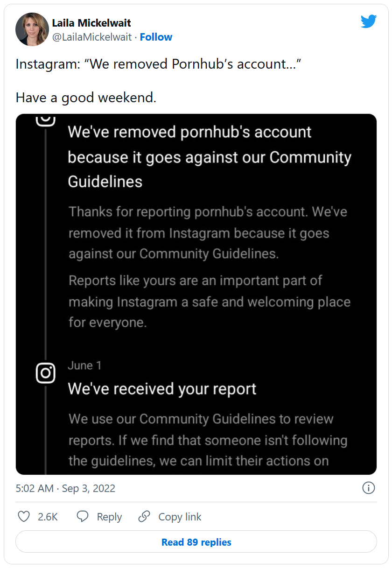
Task: Like the tweet with the heart icon
Action: pyautogui.click(x=24, y=516)
